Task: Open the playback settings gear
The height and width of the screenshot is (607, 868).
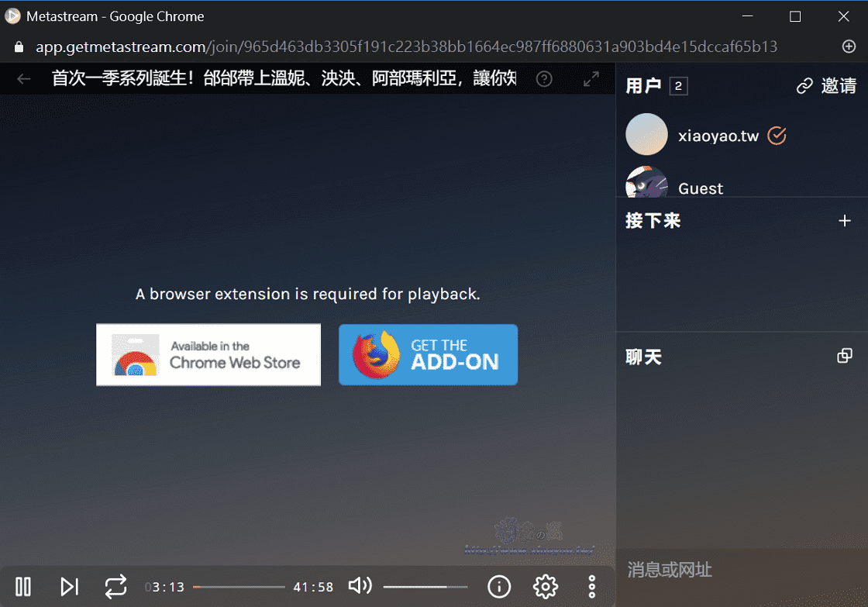Action: point(545,587)
